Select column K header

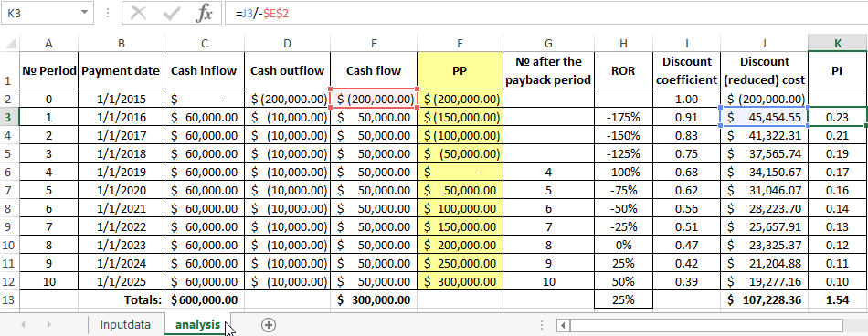coord(838,43)
